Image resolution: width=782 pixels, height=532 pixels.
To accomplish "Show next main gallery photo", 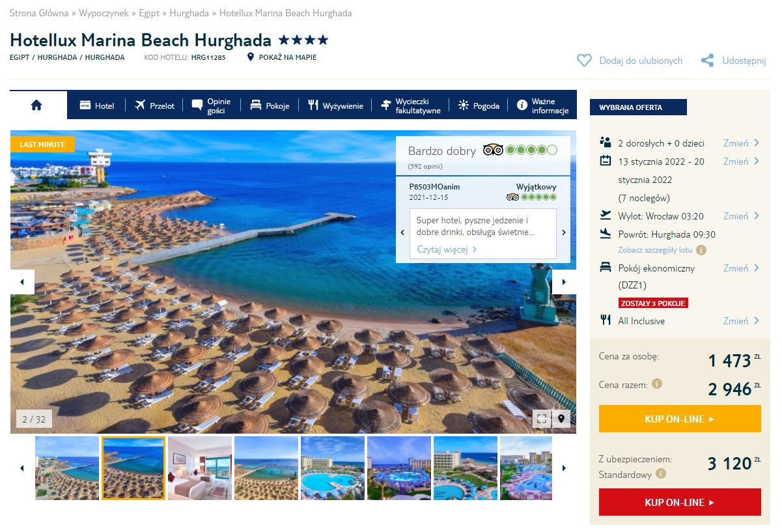I will (564, 282).
